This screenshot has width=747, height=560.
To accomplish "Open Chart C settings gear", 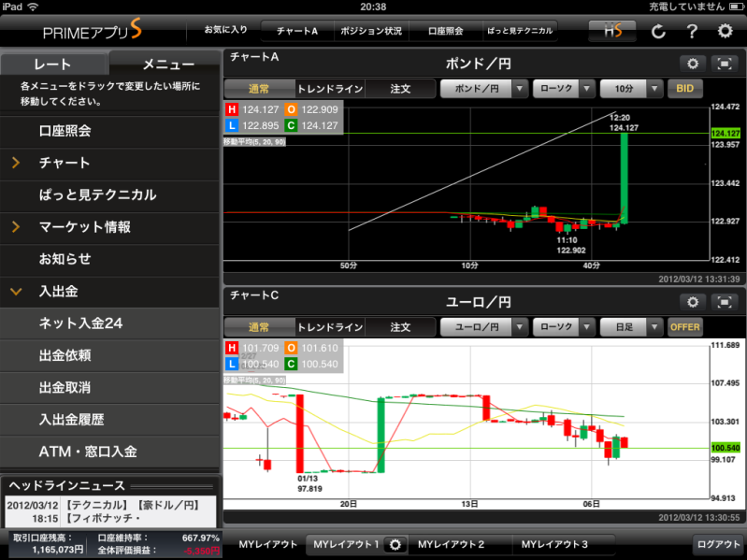I will (693, 302).
